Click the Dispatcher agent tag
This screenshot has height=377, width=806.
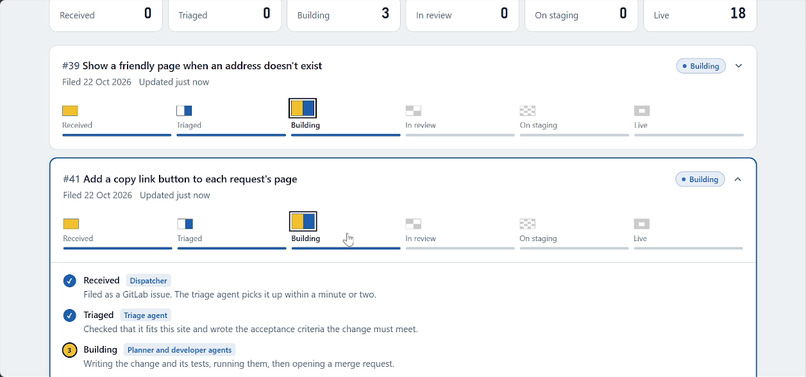pos(148,281)
